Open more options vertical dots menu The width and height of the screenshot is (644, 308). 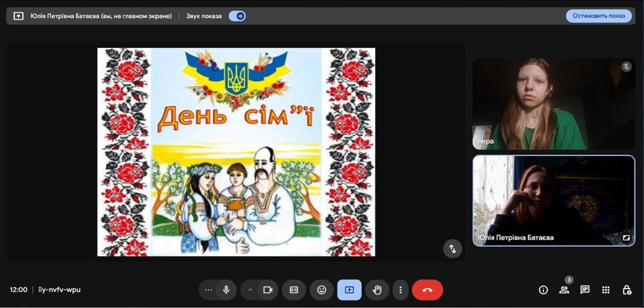[x=401, y=290]
